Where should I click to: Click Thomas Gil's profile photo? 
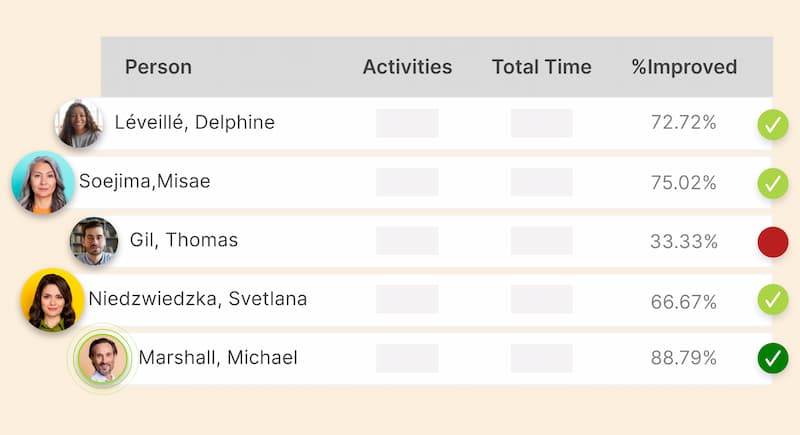coord(94,241)
